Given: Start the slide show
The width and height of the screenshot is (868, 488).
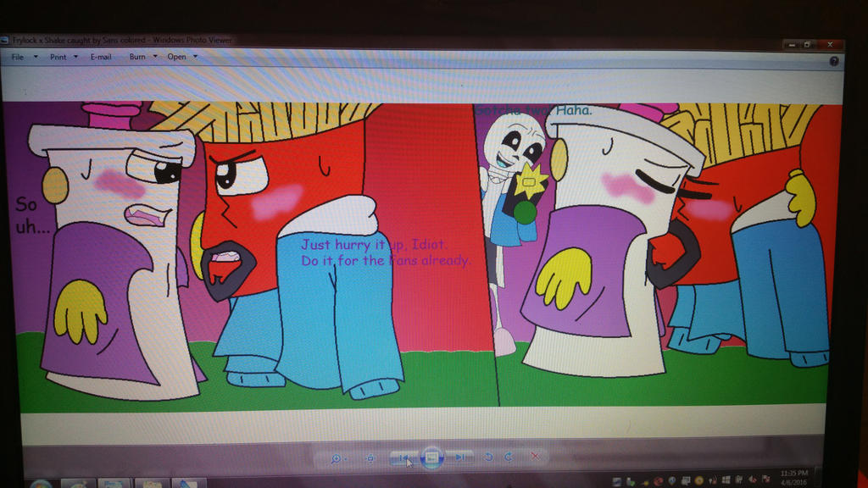Looking at the screenshot, I should [431, 457].
